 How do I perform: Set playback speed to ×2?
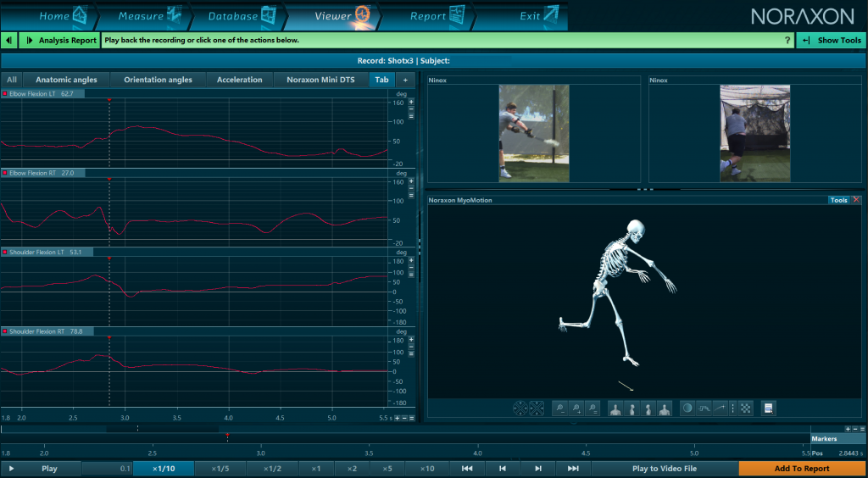[x=352, y=469]
